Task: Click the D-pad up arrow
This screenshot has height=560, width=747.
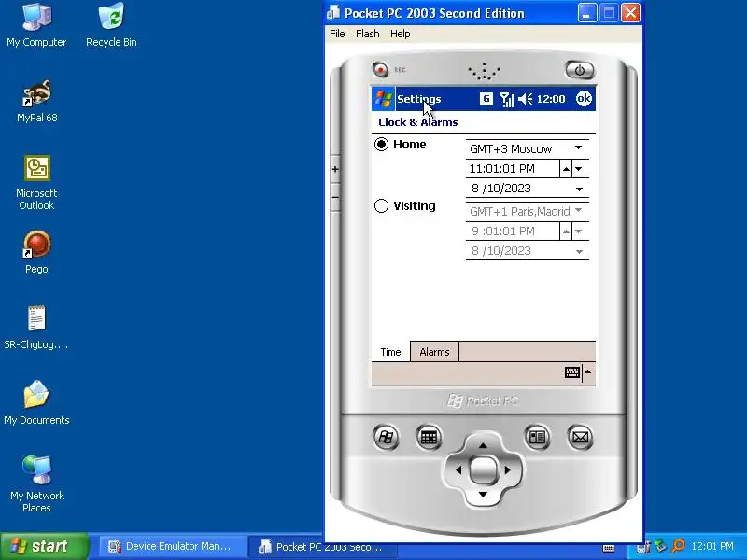Action: (x=483, y=446)
